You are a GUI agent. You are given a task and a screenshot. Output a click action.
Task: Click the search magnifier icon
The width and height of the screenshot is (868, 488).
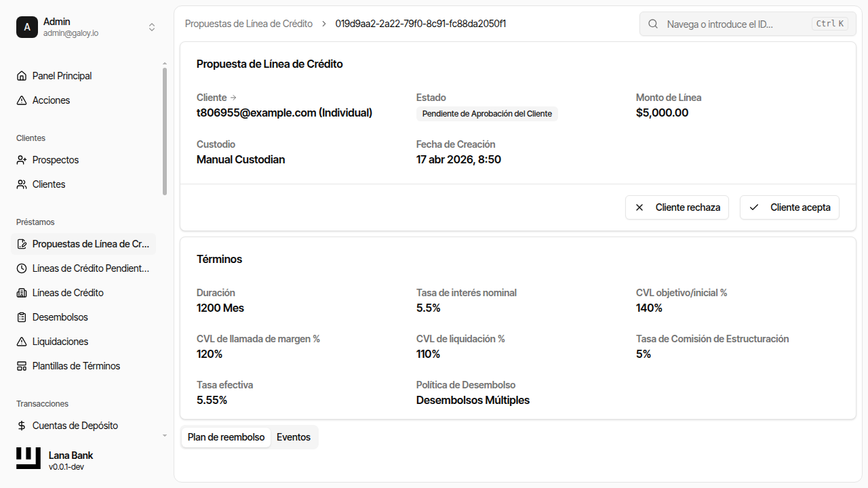653,24
